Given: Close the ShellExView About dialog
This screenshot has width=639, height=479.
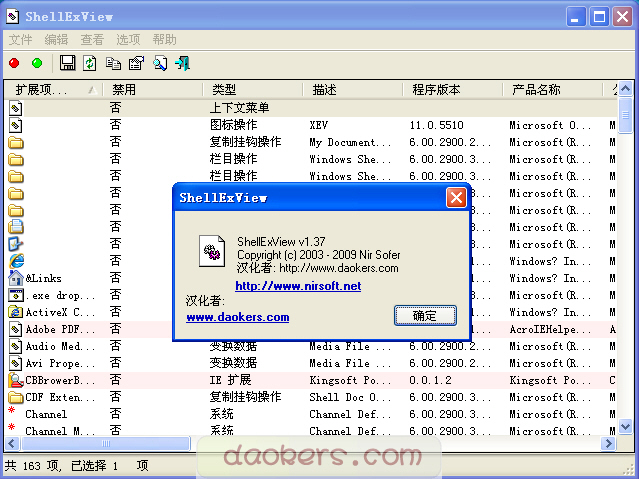Looking at the screenshot, I should coord(456,198).
